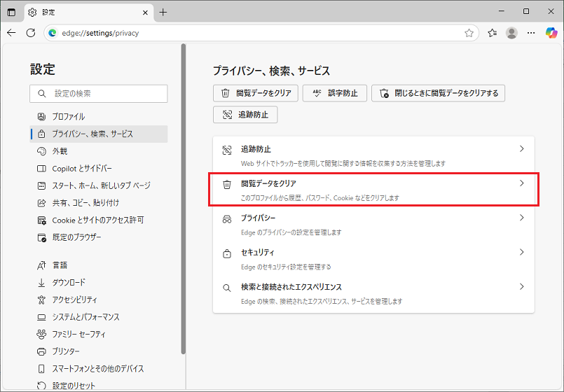The height and width of the screenshot is (392, 564).
Task: Click 'このプロファイルから履歴、パスワード、Cookie などをクリアします' text
Action: (320, 198)
